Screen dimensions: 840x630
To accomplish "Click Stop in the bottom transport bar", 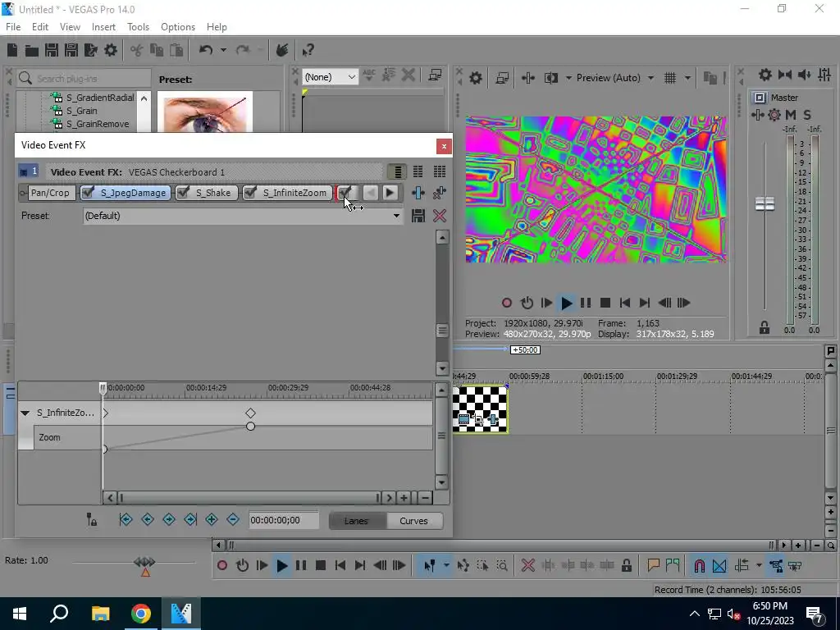I will click(321, 565).
